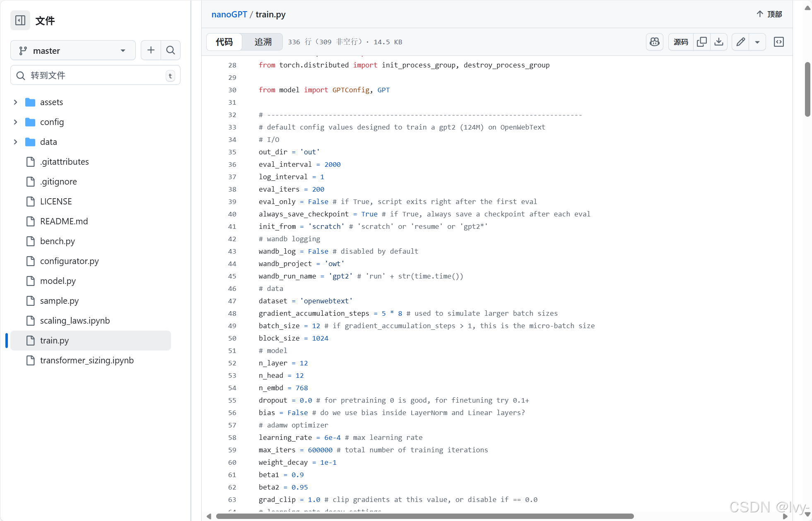812x521 pixels.
Task: Copy raw file contents icon
Action: click(x=701, y=42)
